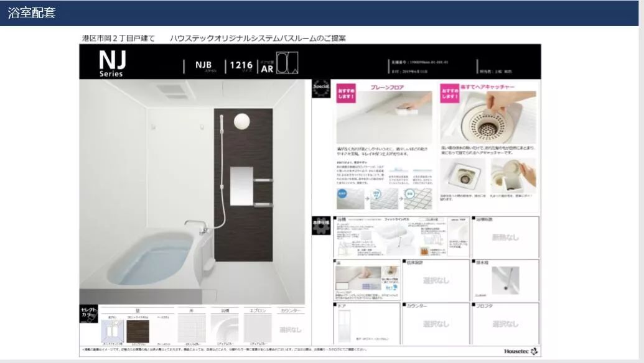Open the hand lifting drain cover photo
This screenshot has width=644, height=363.
[x=513, y=177]
